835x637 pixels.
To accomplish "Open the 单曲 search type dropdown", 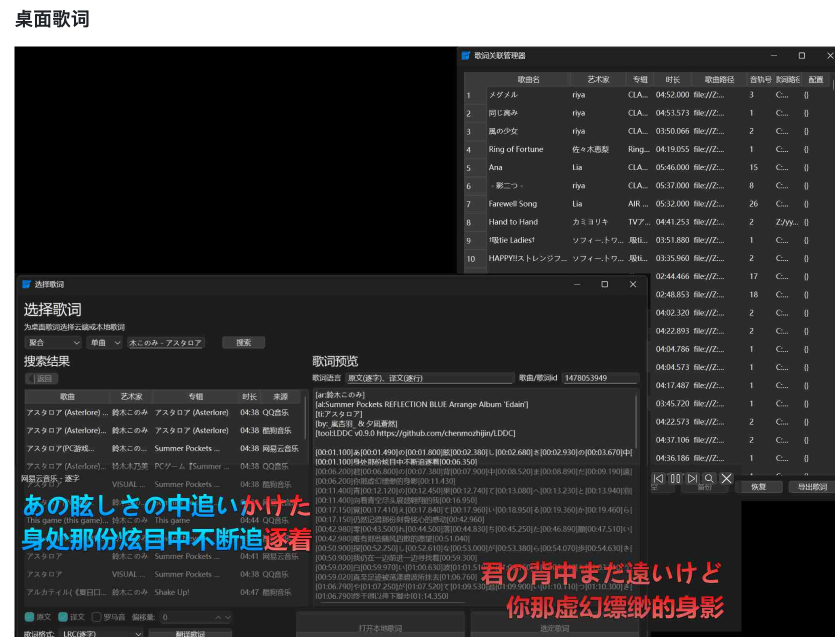I will [103, 343].
